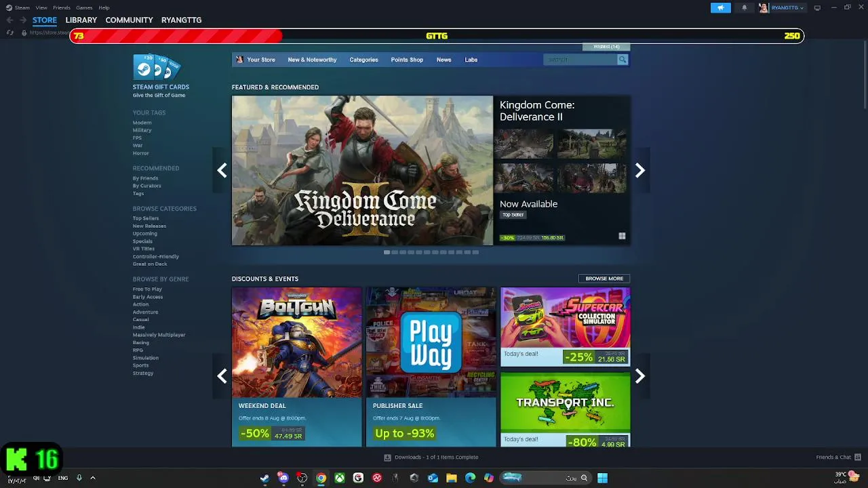Open the View menu
The width and height of the screenshot is (868, 488).
pos(41,7)
